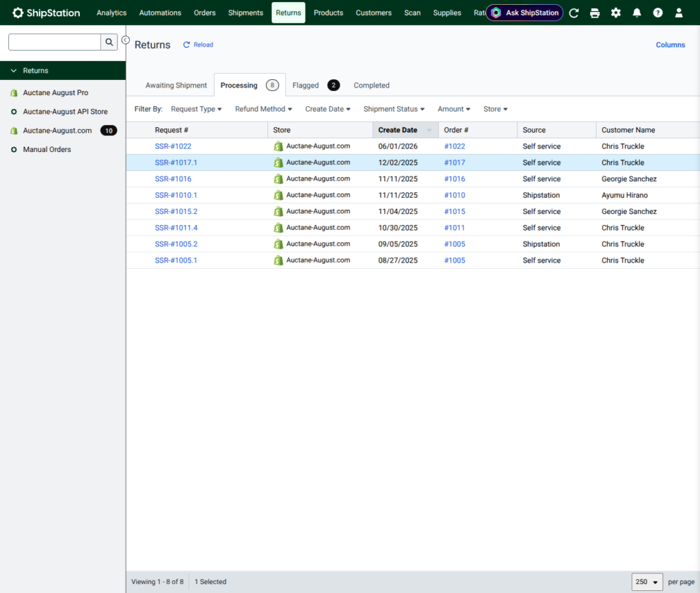Open return request SSR-#1005.2
The image size is (700, 593).
click(176, 244)
